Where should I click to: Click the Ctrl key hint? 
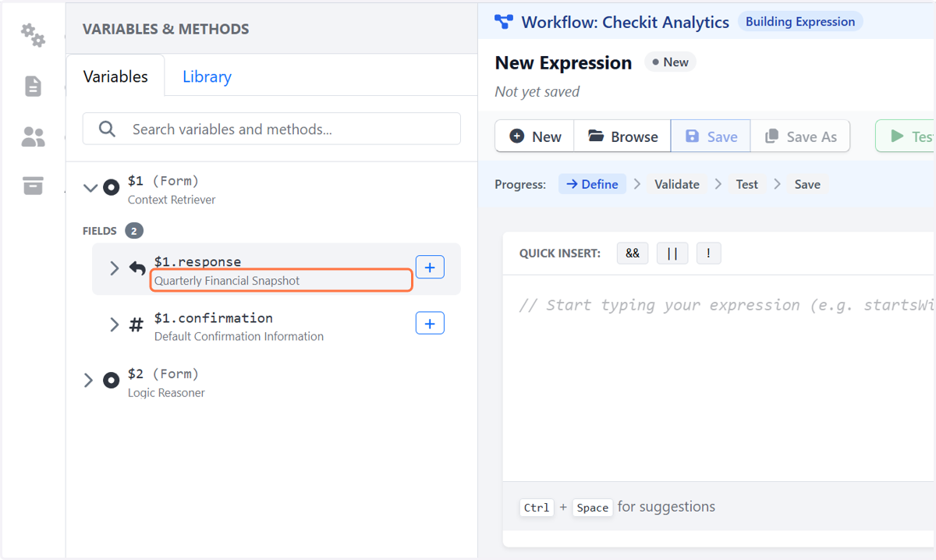tap(537, 508)
